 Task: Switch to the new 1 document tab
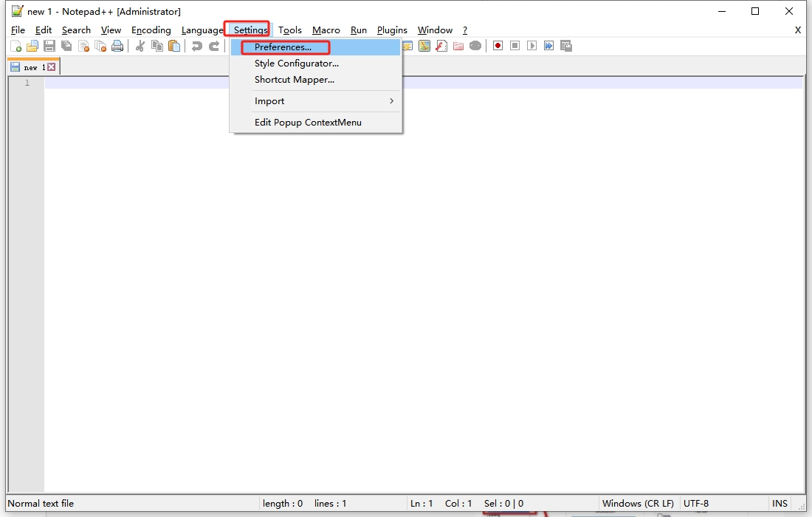point(34,67)
